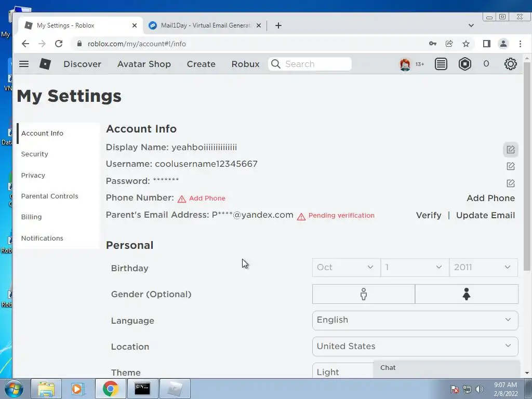Viewport: 532px width, 399px height.
Task: Click the Update Email button
Action: click(x=486, y=216)
